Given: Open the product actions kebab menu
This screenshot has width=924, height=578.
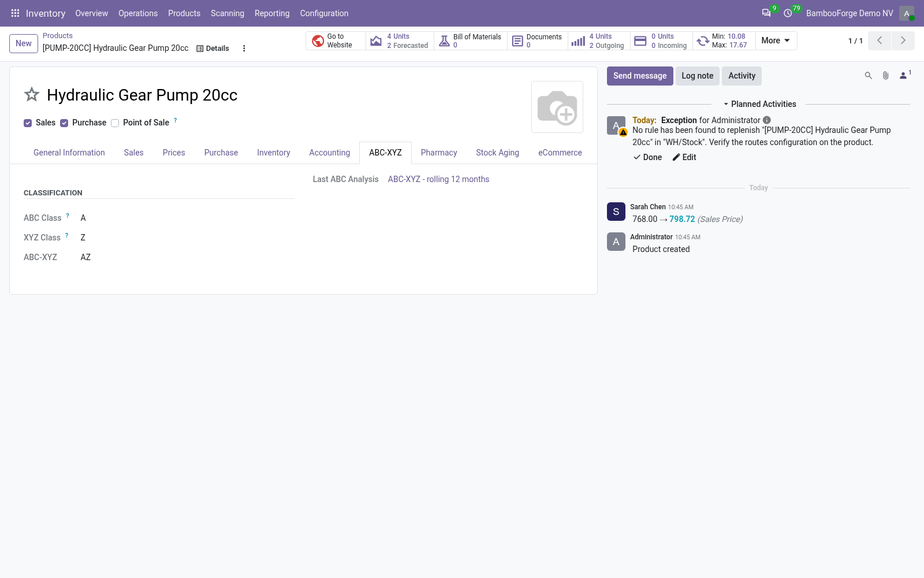Looking at the screenshot, I should [244, 49].
